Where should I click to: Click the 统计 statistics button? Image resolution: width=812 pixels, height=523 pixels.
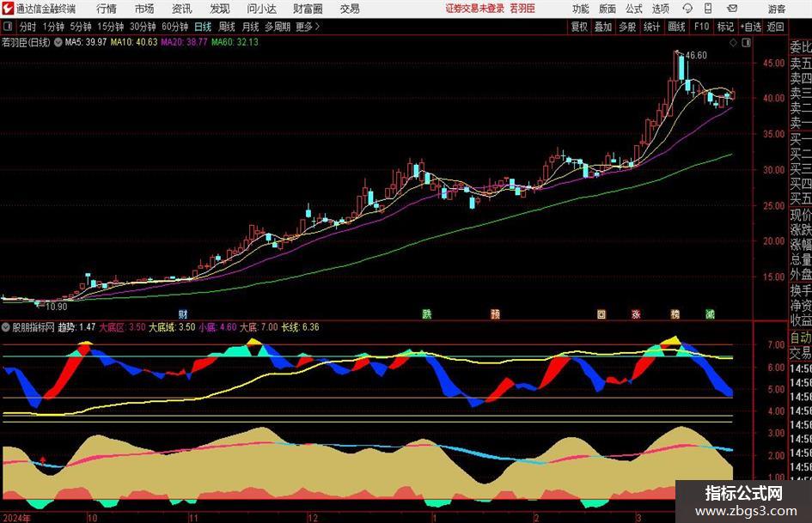click(x=651, y=27)
